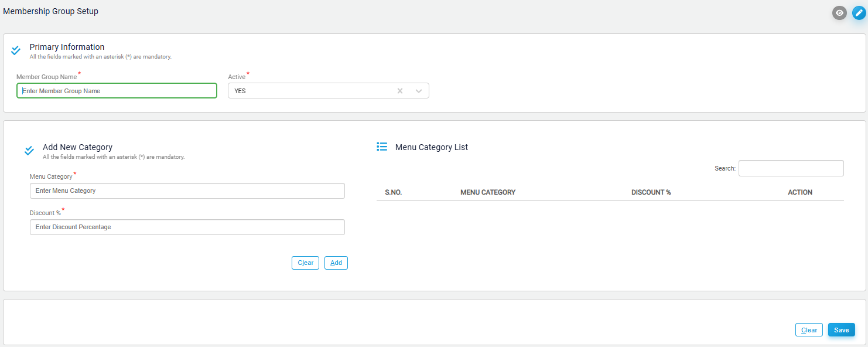
Task: Click the Clear button beside Add
Action: [305, 263]
